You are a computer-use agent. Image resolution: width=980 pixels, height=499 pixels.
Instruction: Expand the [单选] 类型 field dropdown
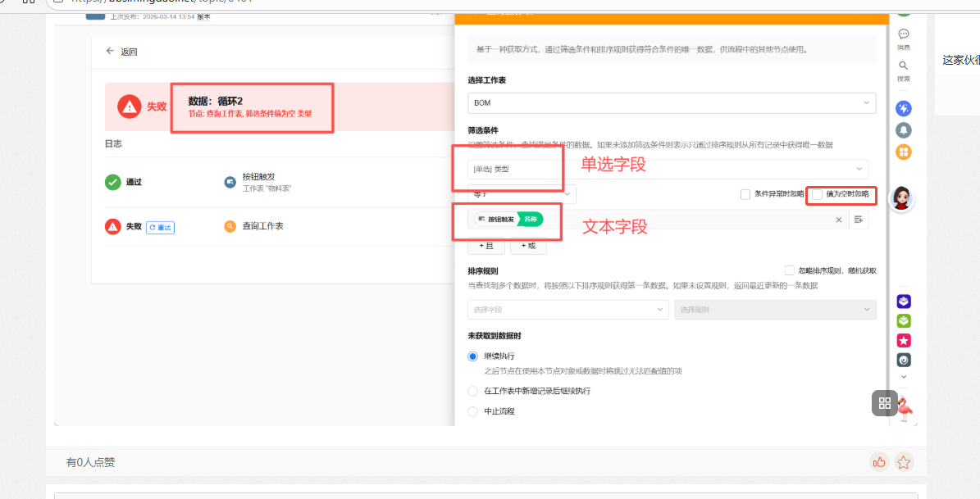tap(668, 169)
